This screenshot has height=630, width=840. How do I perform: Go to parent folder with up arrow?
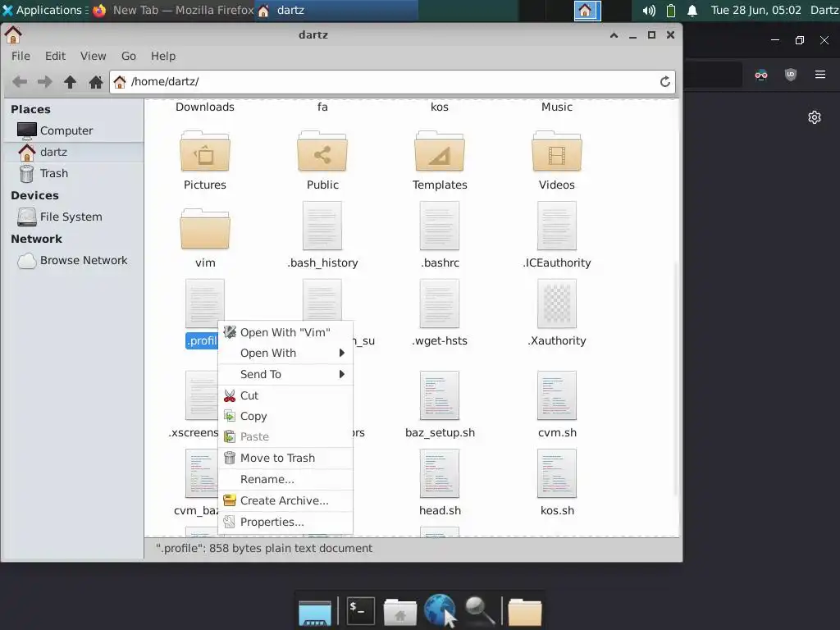71,82
